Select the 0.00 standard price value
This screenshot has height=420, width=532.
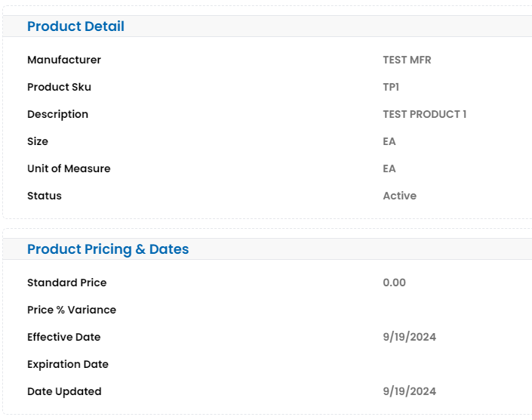(x=394, y=283)
